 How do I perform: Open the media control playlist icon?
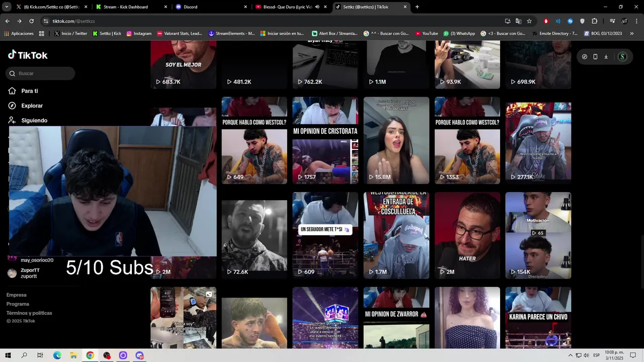tap(612, 21)
